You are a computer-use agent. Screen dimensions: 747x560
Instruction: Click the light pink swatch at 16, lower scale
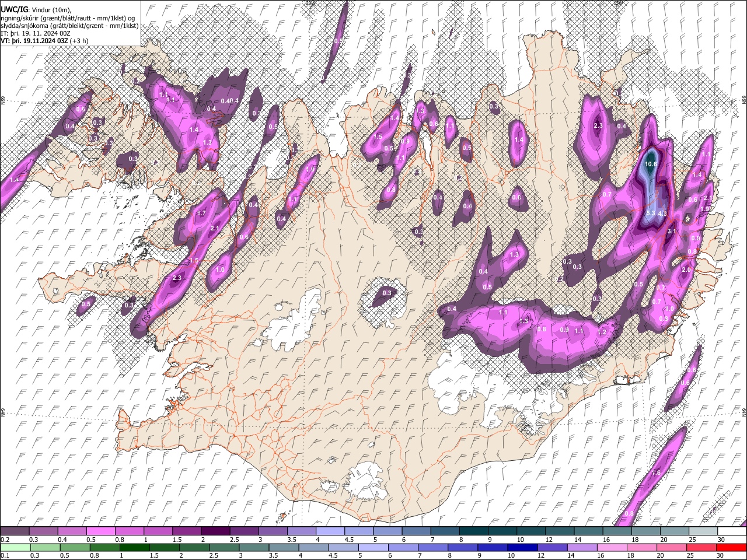tap(612, 547)
